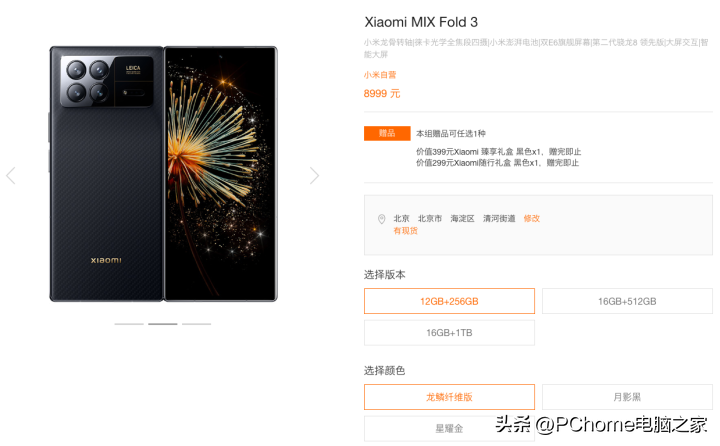Show next product image with right arrow
The width and height of the screenshot is (720, 446).
(314, 175)
